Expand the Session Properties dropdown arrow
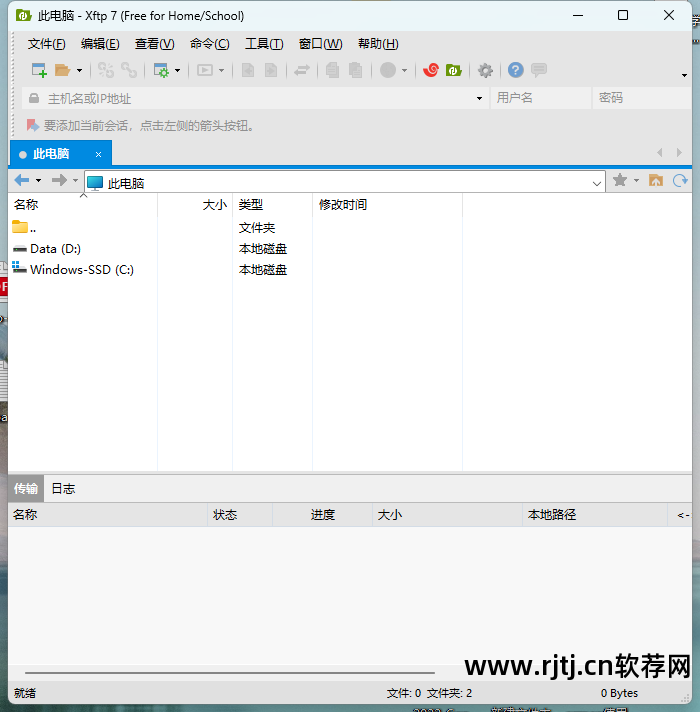 [177, 70]
